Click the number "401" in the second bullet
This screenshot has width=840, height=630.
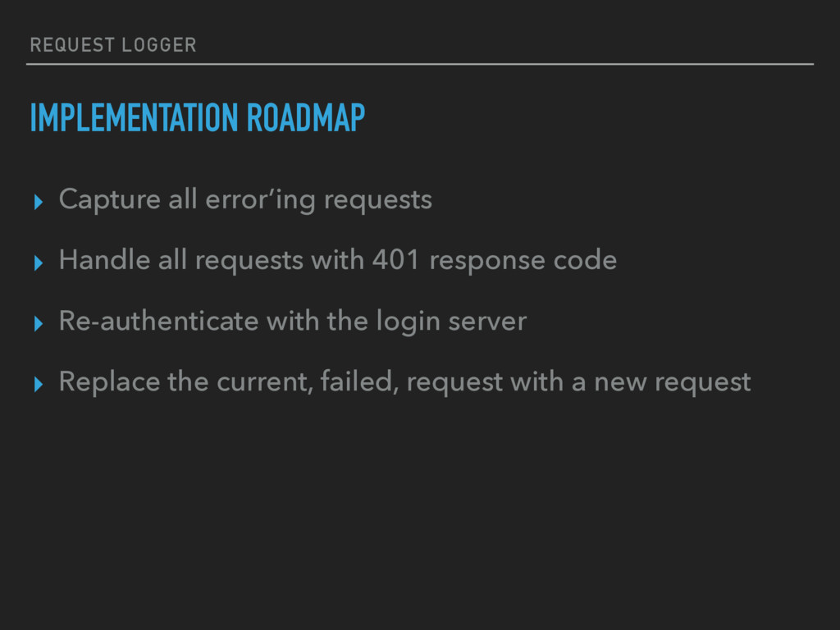click(395, 260)
